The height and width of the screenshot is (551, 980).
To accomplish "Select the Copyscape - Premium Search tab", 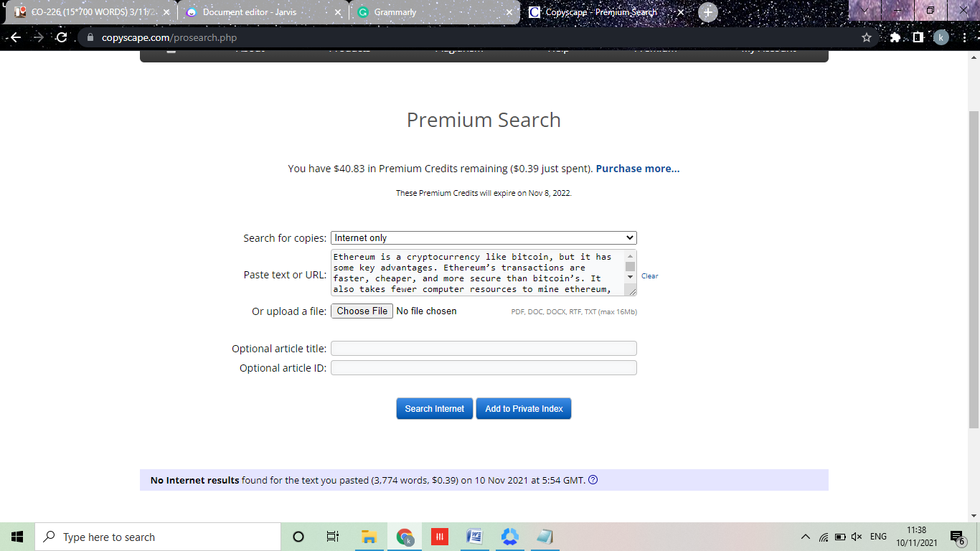I will pyautogui.click(x=606, y=12).
